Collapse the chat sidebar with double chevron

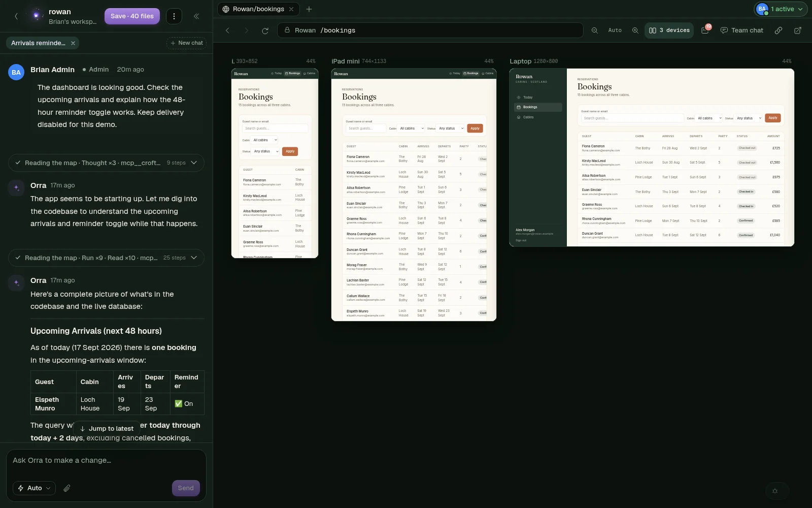click(196, 16)
